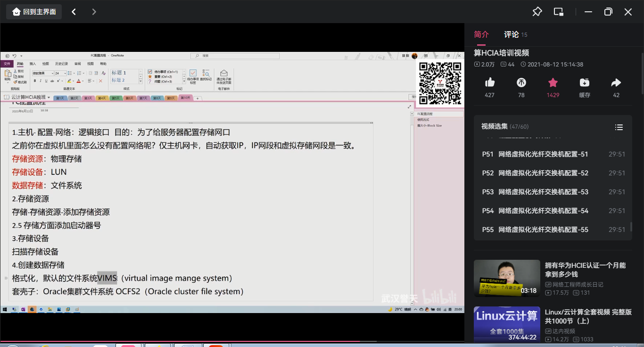Click OneNote undo icon

tap(14, 56)
